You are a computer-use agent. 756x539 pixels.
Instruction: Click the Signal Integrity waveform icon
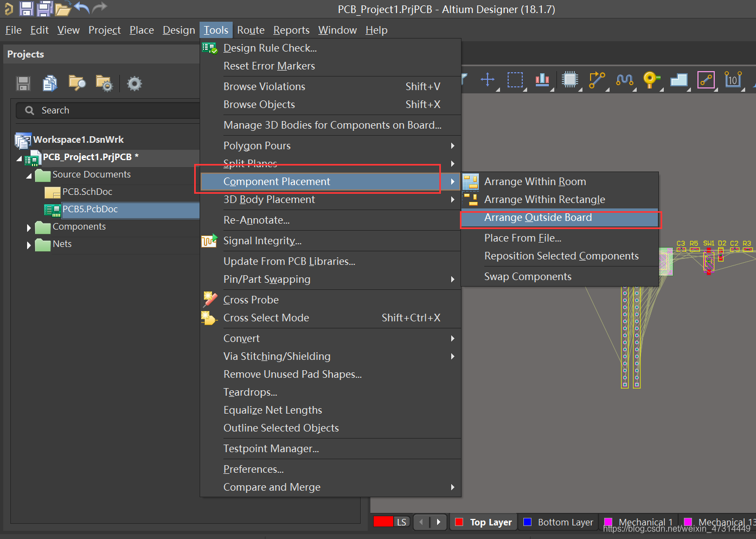pyautogui.click(x=209, y=240)
